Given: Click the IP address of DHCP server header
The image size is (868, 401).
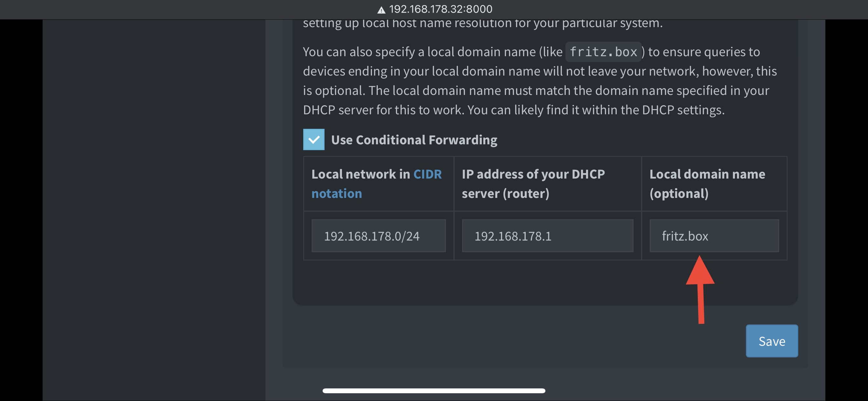Looking at the screenshot, I should 533,184.
